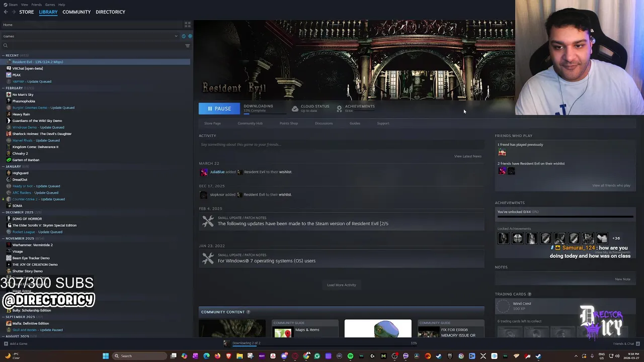
Task: Open the Windows Start button
Action: pos(106,356)
